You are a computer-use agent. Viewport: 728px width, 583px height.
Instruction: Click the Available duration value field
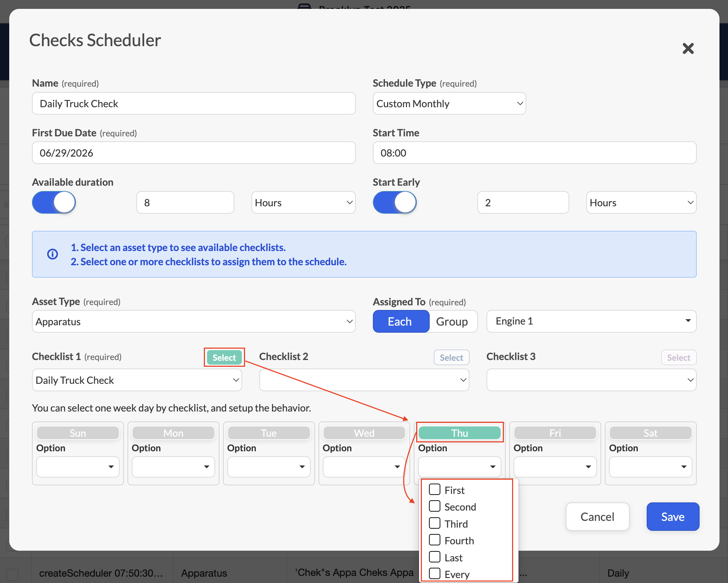[x=185, y=202]
